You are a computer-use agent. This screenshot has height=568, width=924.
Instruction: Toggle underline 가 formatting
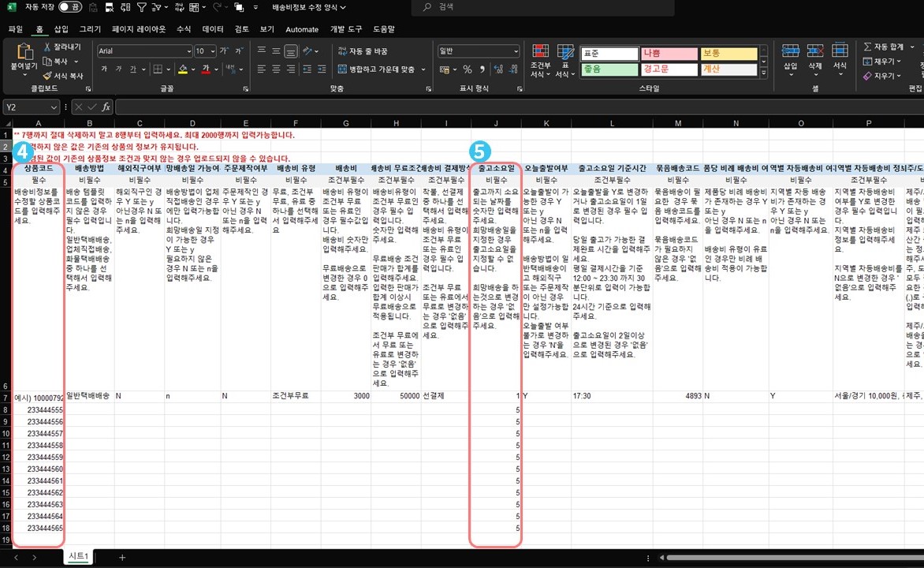point(132,69)
